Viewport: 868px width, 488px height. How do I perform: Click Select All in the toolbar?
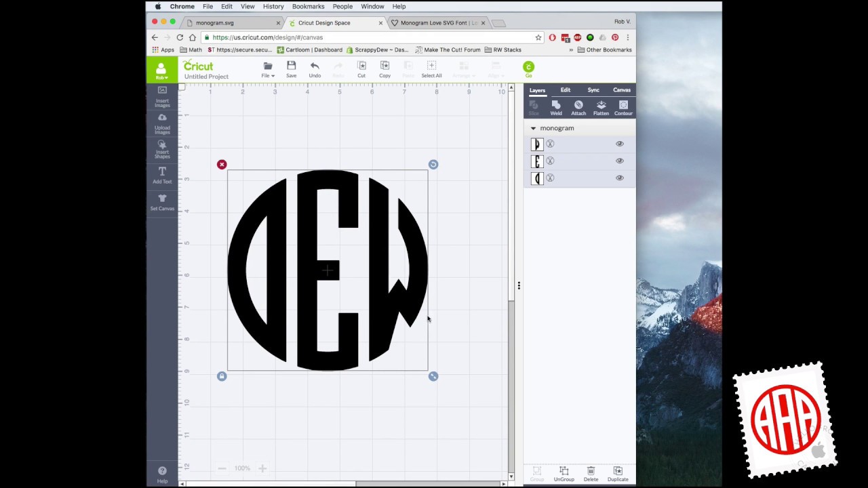coord(431,69)
